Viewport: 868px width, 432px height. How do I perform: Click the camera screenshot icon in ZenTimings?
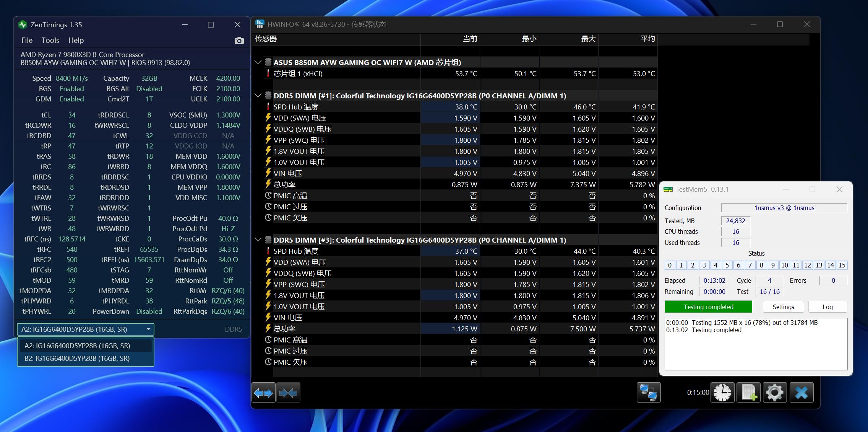[x=239, y=40]
